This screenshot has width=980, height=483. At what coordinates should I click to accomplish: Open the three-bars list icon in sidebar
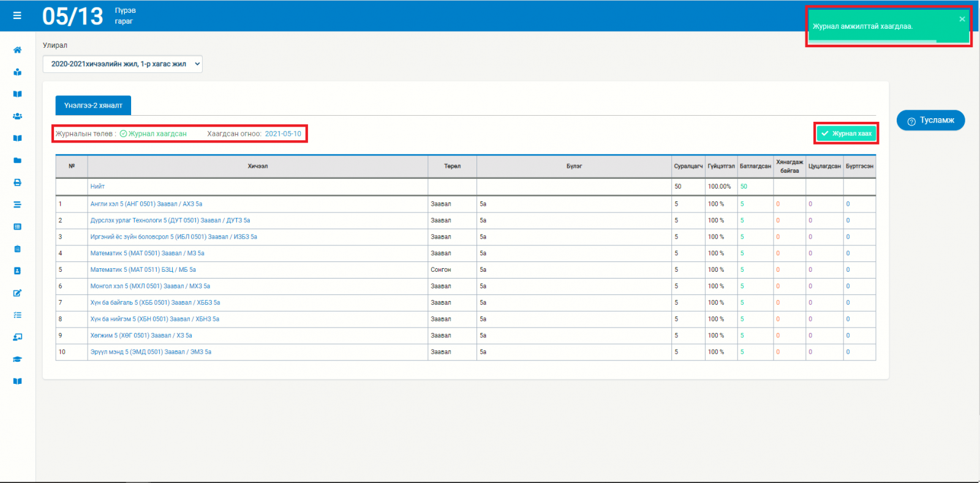point(17,204)
